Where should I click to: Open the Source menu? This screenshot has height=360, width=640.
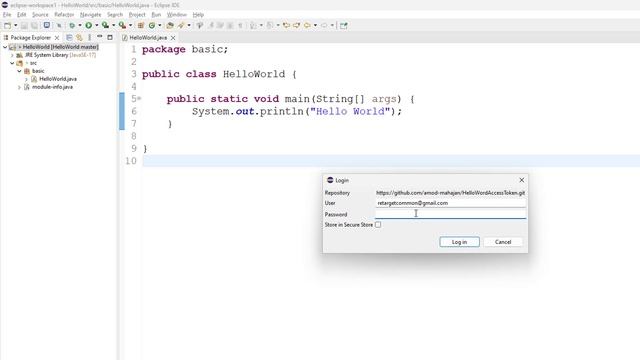coord(40,15)
